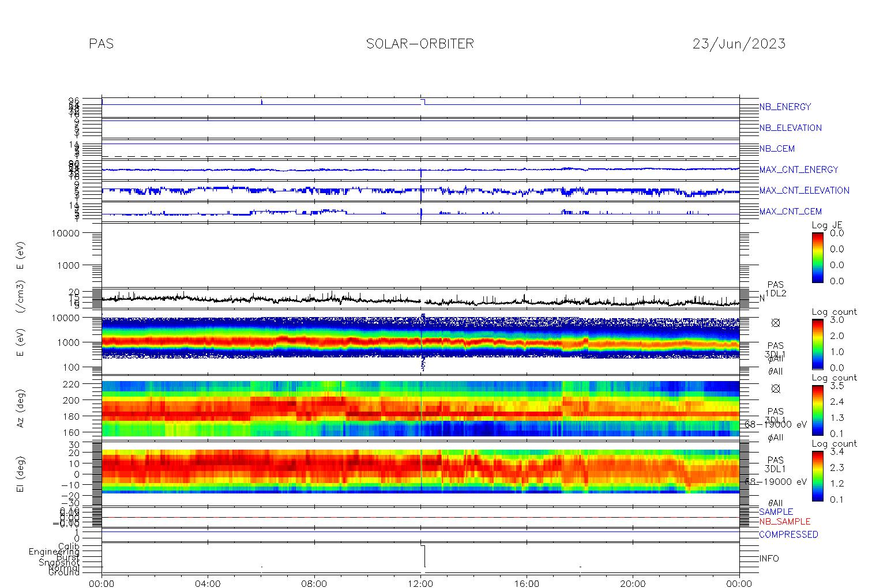Select the color bar topped at 3.5
The height and width of the screenshot is (588, 872).
(x=818, y=410)
